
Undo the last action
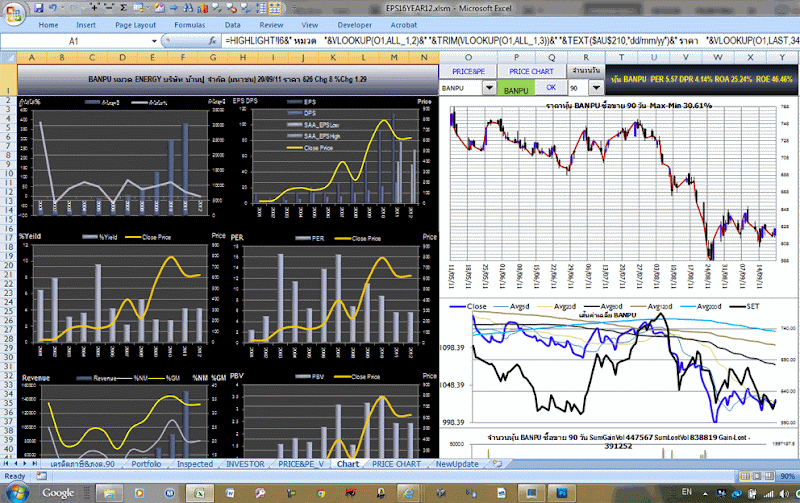click(53, 8)
